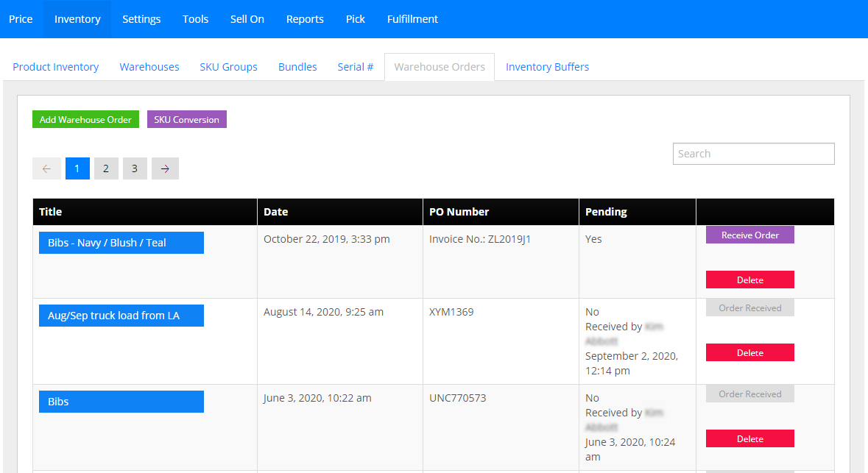
Task: Select the Warehouse Orders tab
Action: click(440, 67)
